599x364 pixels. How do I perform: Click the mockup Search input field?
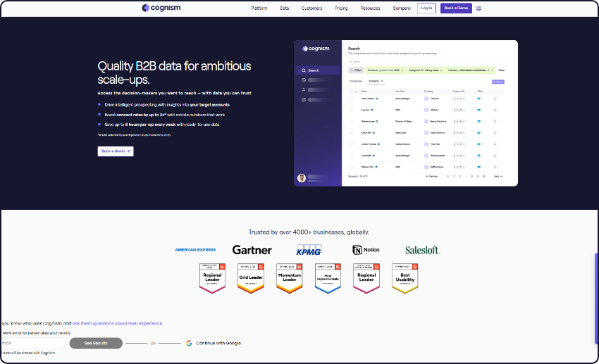click(x=426, y=61)
